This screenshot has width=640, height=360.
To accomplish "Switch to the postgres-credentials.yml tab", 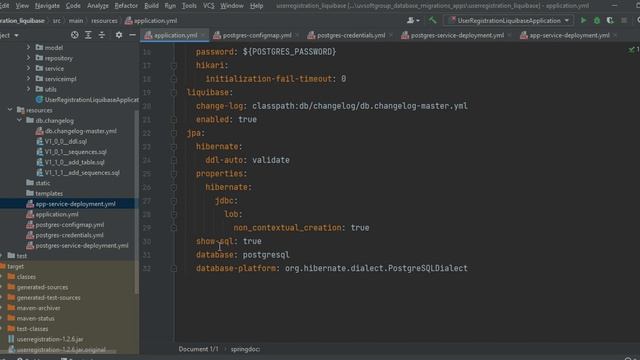I will [350, 36].
